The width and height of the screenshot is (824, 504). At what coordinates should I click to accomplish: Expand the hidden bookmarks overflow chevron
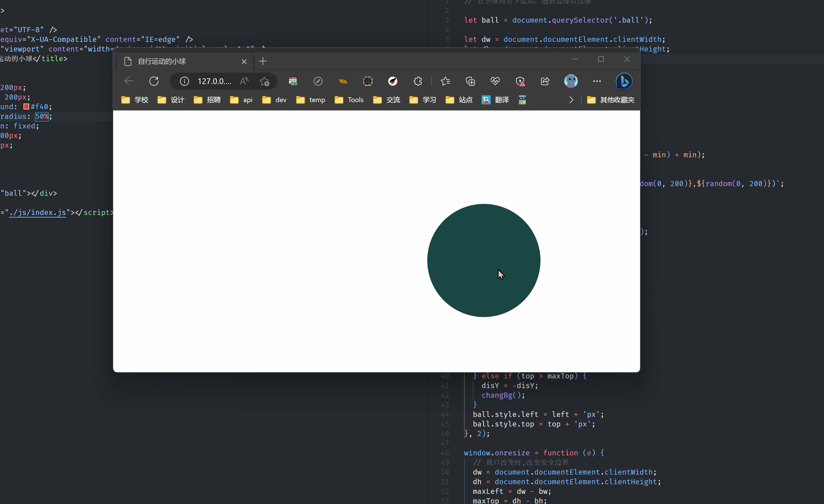coord(571,100)
